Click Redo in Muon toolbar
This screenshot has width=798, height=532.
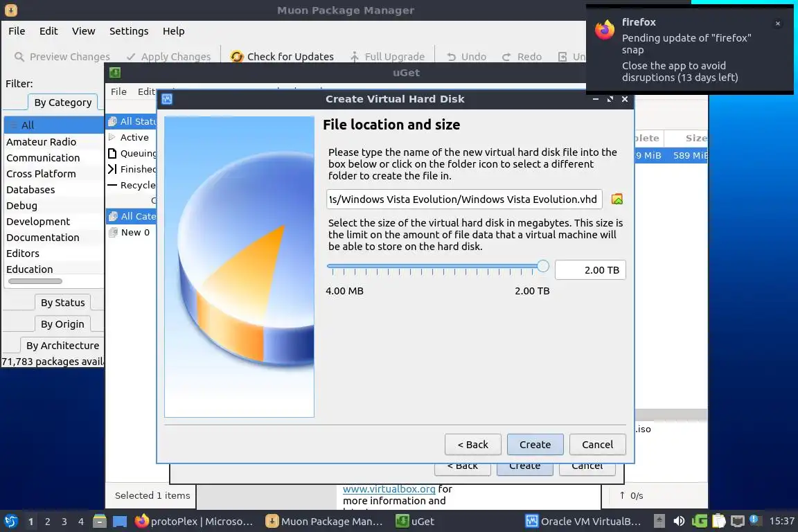pyautogui.click(x=522, y=57)
